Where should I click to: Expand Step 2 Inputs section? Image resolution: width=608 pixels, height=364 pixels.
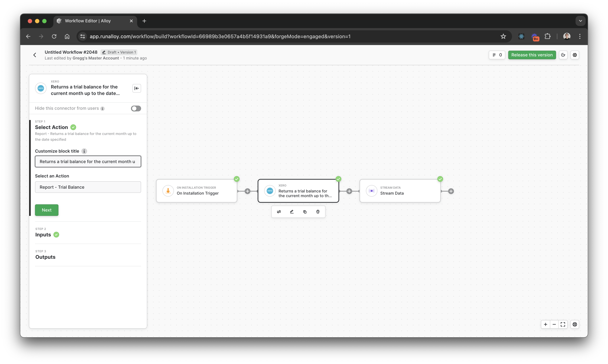click(43, 235)
